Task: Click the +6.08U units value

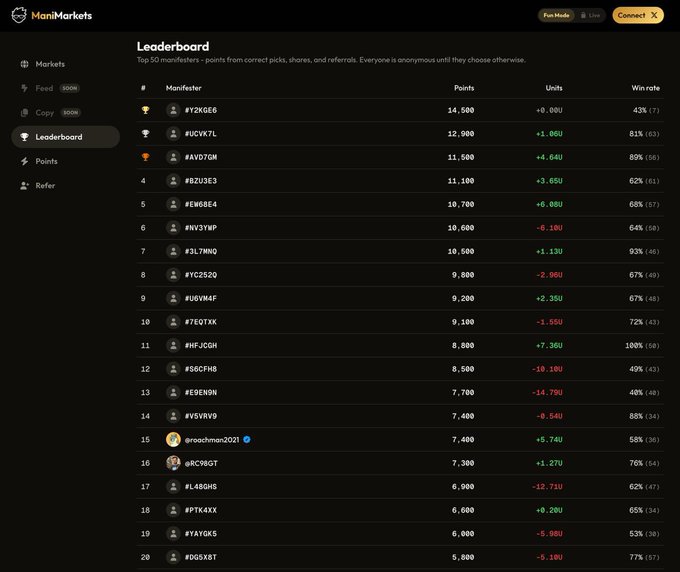Action: pyautogui.click(x=549, y=204)
